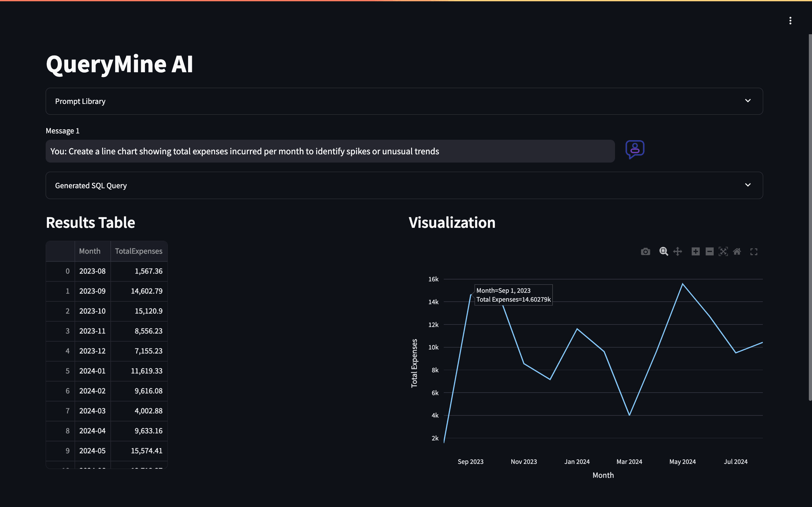Click the message text about line chart
Viewport: 812px width, 507px height.
click(x=245, y=151)
